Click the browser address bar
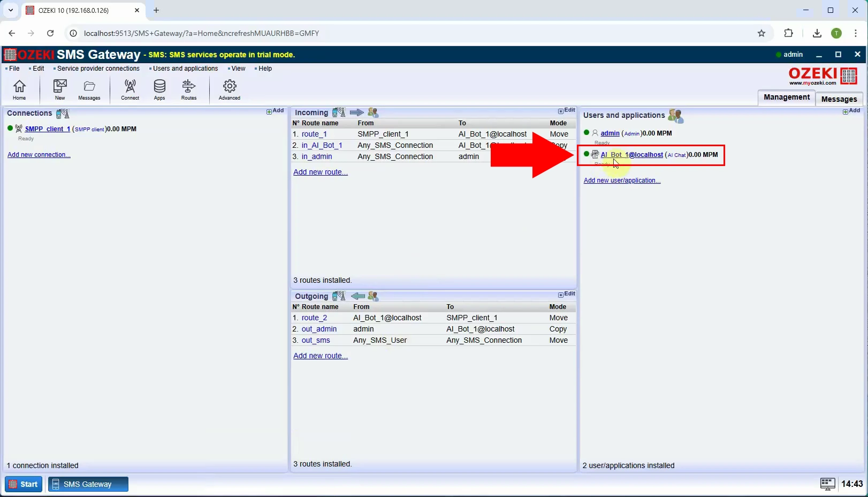The width and height of the screenshot is (868, 497). coord(412,33)
